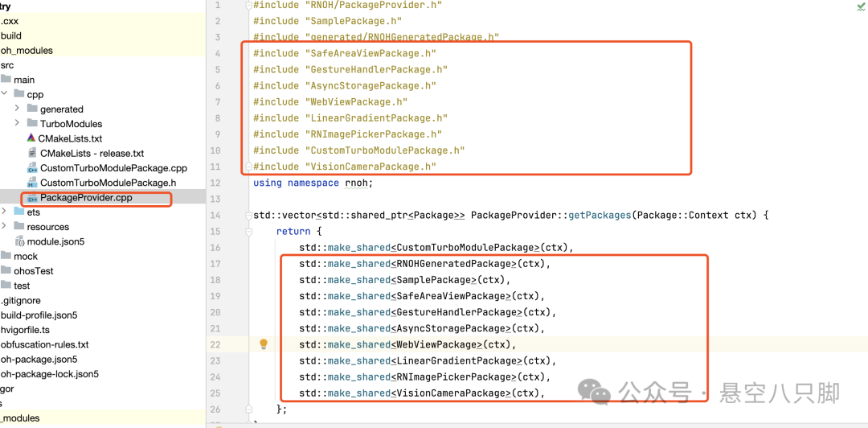The image size is (868, 428).
Task: Select the ohosTest folder
Action: 33,271
